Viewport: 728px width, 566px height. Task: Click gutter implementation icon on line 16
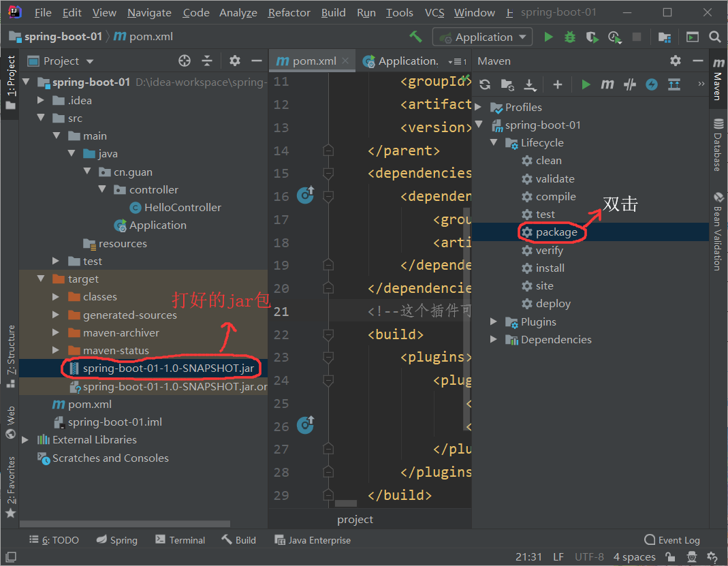tap(306, 195)
